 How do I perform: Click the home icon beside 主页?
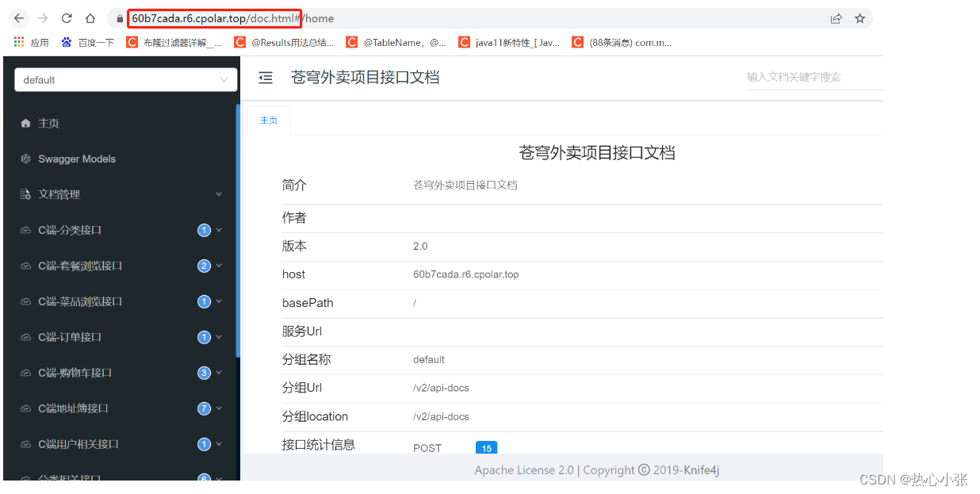[x=25, y=123]
